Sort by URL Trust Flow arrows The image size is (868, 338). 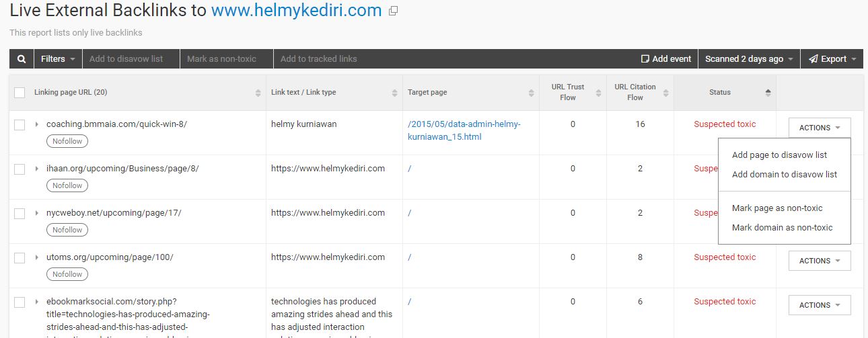click(600, 93)
